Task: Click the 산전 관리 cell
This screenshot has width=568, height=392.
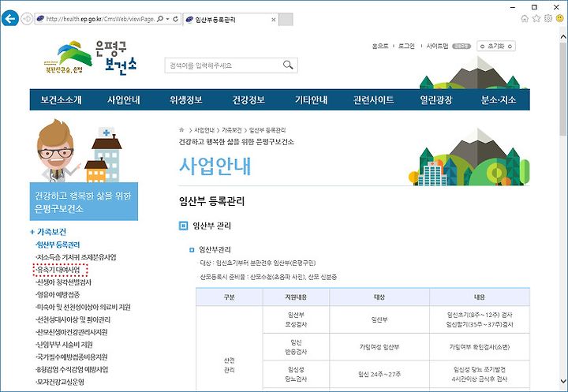Action: [x=229, y=365]
